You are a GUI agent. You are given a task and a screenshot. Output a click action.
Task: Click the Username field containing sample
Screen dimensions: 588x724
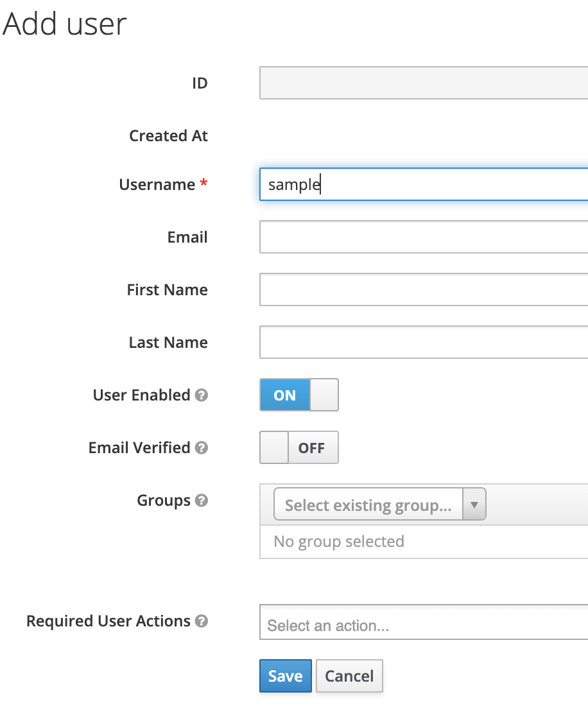point(424,185)
